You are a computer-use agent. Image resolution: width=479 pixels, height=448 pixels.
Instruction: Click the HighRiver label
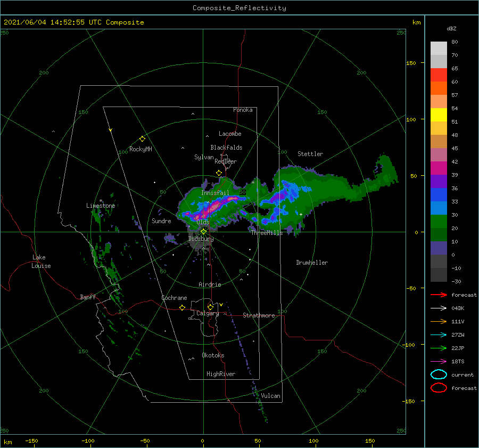[221, 374]
